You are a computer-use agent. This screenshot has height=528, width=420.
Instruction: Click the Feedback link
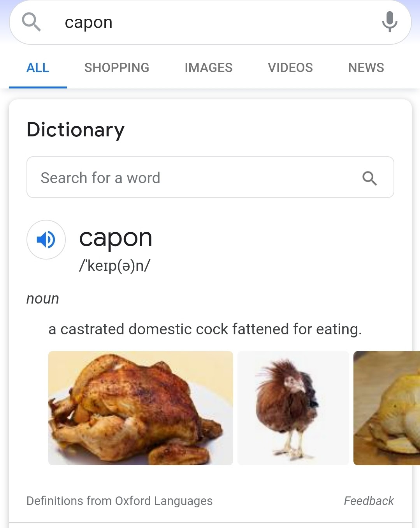pos(369,501)
